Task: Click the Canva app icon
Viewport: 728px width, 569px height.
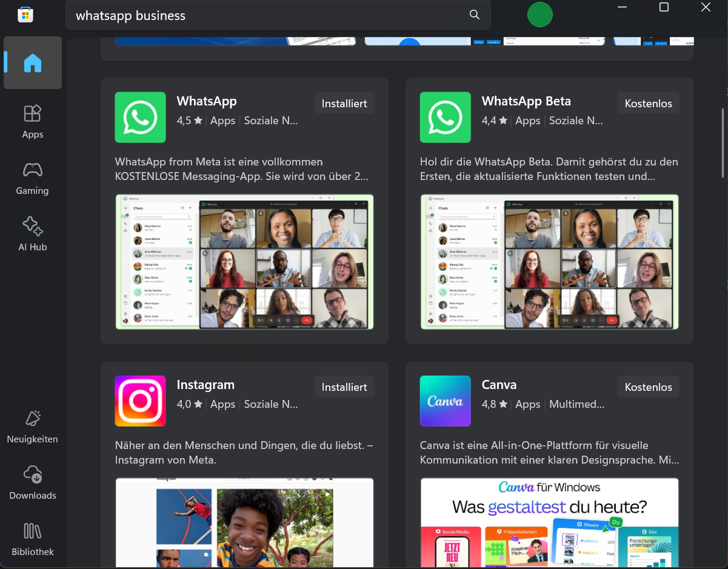Action: (x=446, y=401)
